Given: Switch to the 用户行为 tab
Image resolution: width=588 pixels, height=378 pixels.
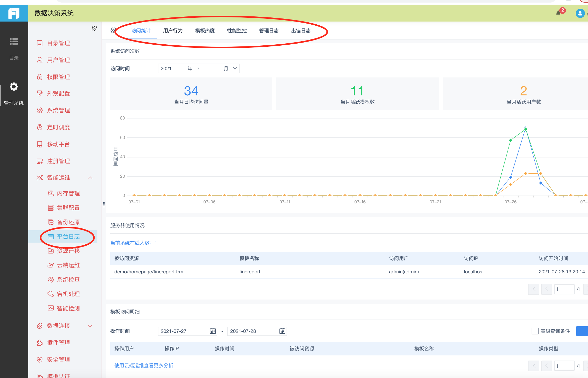Looking at the screenshot, I should (x=173, y=31).
